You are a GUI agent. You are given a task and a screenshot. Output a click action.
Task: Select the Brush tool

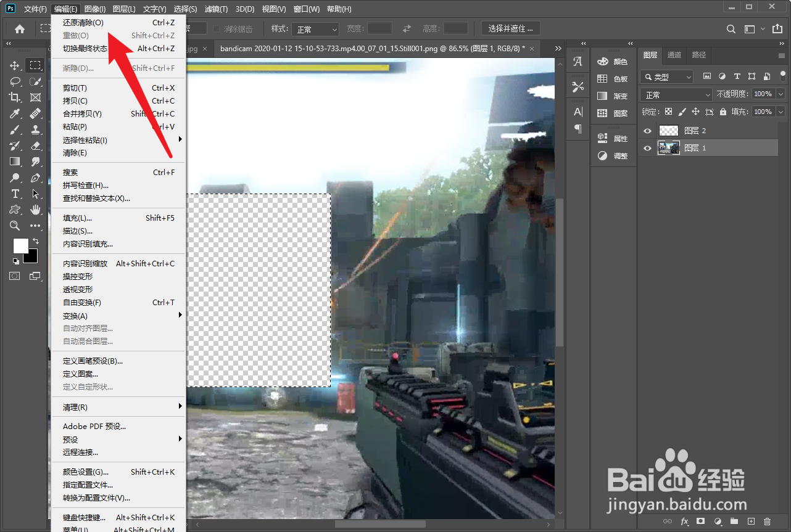[x=15, y=129]
